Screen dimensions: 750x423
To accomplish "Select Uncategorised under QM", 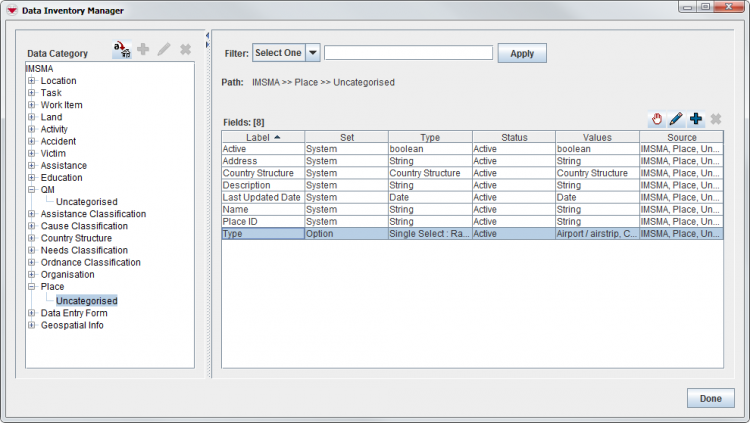I will click(x=86, y=202).
